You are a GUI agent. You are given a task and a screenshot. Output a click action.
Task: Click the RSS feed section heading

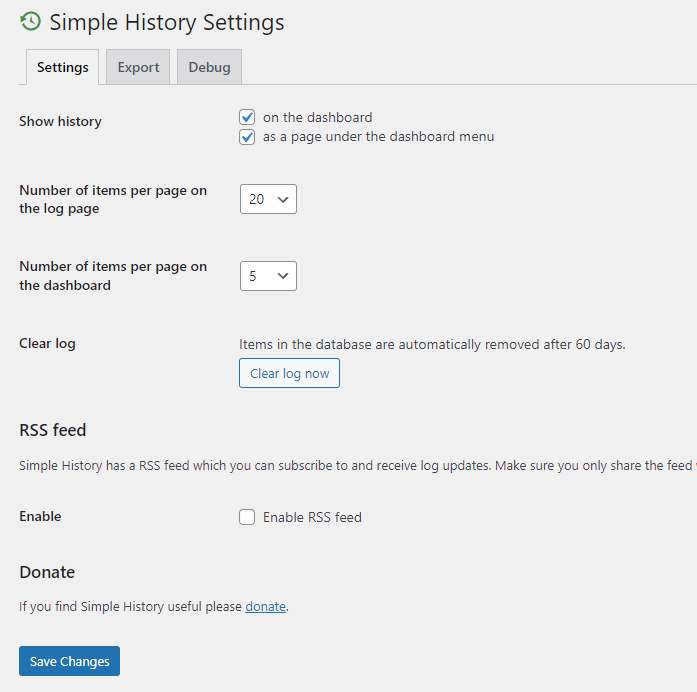tap(53, 430)
